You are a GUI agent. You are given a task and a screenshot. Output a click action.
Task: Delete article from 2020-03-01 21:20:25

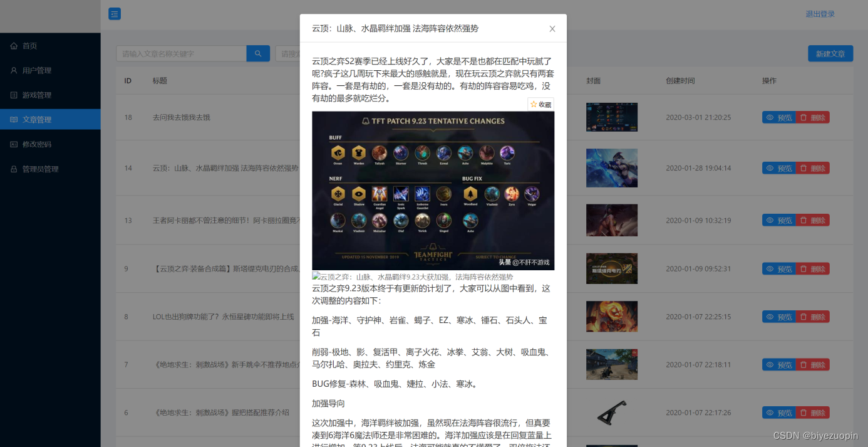[813, 117]
